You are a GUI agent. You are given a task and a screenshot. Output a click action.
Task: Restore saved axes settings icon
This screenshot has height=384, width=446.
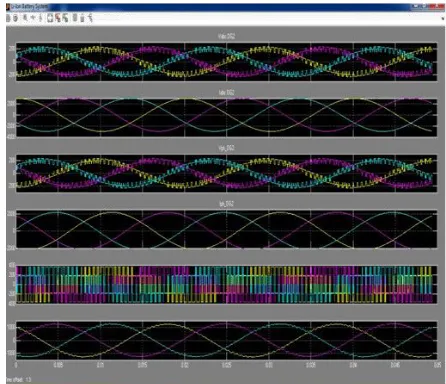65,18
